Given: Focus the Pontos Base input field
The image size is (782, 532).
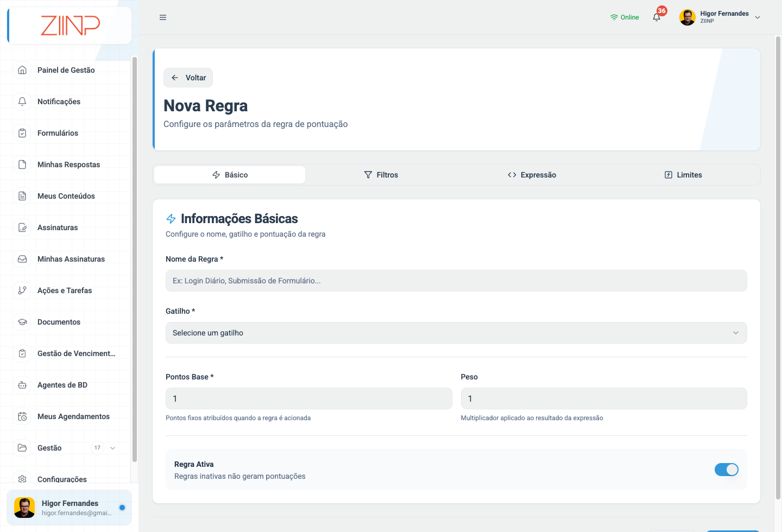Looking at the screenshot, I should click(x=308, y=398).
